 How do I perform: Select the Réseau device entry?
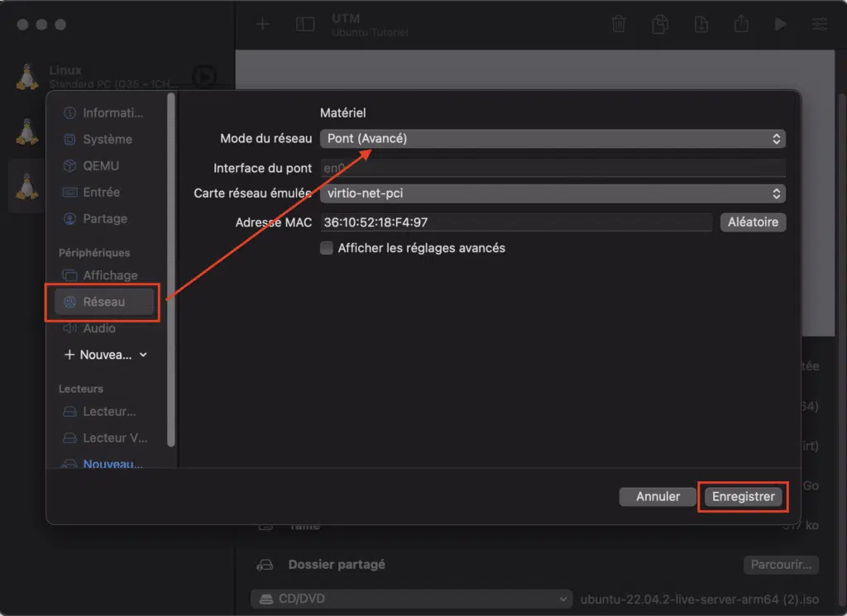pos(104,302)
